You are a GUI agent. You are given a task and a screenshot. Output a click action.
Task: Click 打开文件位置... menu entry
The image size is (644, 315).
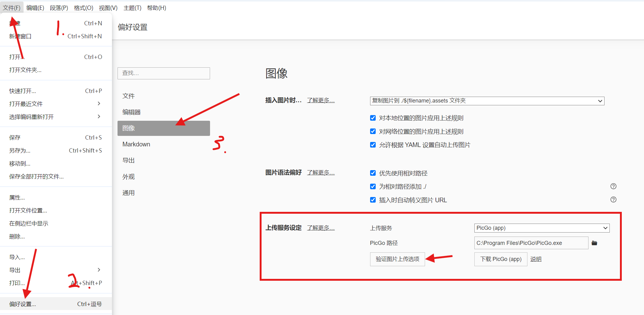tap(56, 210)
